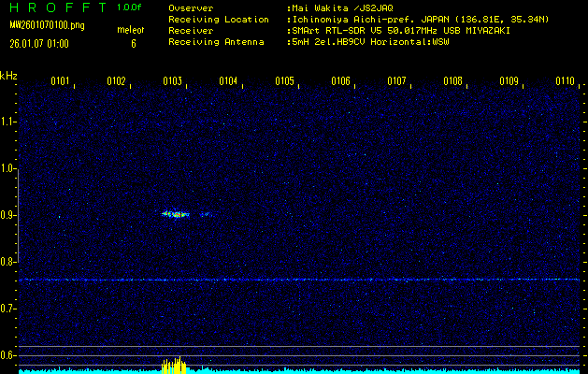Select the 0103 time marker
This screenshot has width=588, height=374.
point(172,81)
